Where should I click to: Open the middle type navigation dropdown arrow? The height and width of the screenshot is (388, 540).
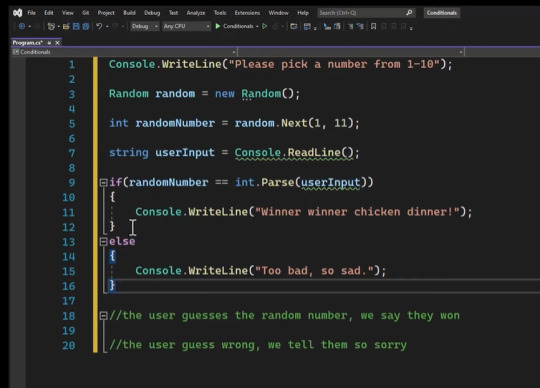461,52
